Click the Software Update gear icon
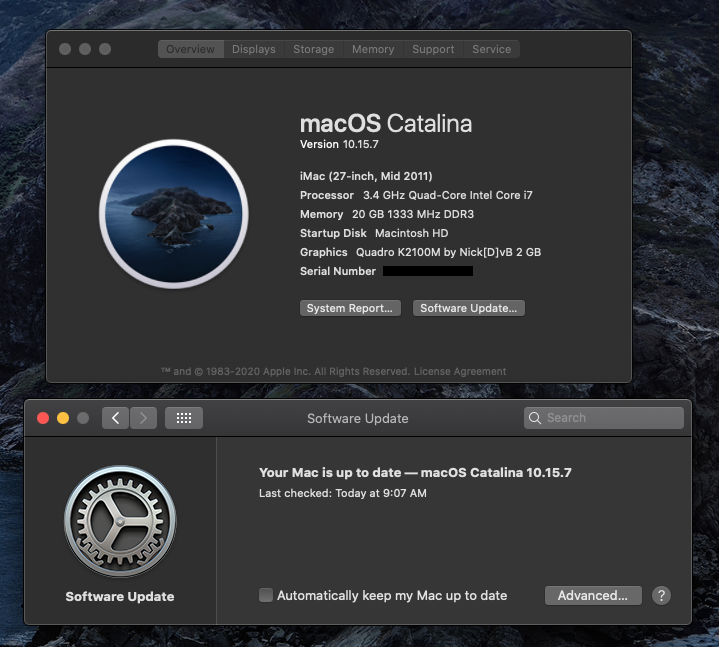This screenshot has height=647, width=719. pyautogui.click(x=120, y=522)
